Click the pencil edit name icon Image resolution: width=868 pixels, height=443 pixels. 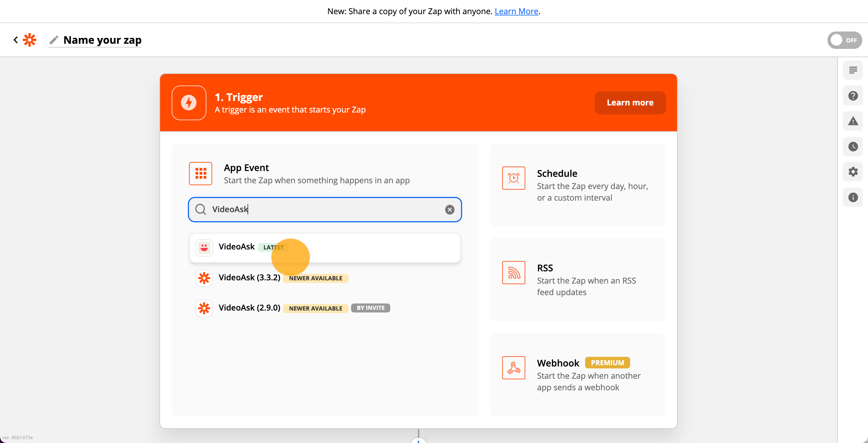(x=54, y=40)
